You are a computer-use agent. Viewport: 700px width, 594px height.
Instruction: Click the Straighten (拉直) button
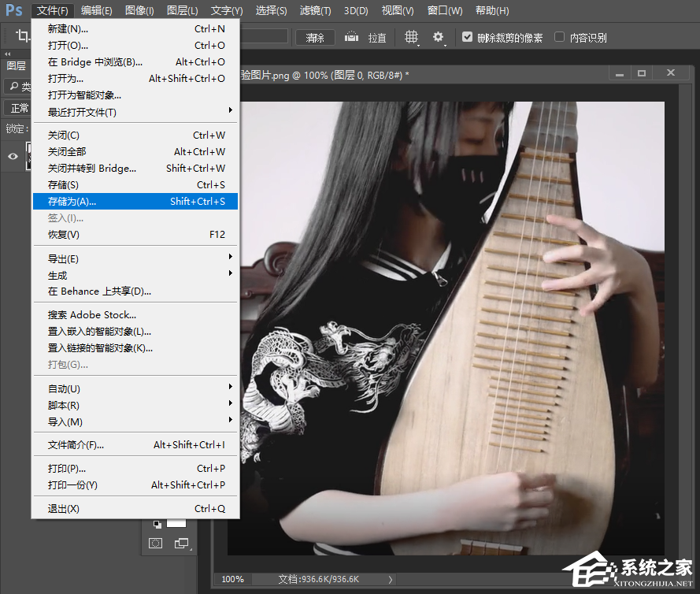pos(377,38)
